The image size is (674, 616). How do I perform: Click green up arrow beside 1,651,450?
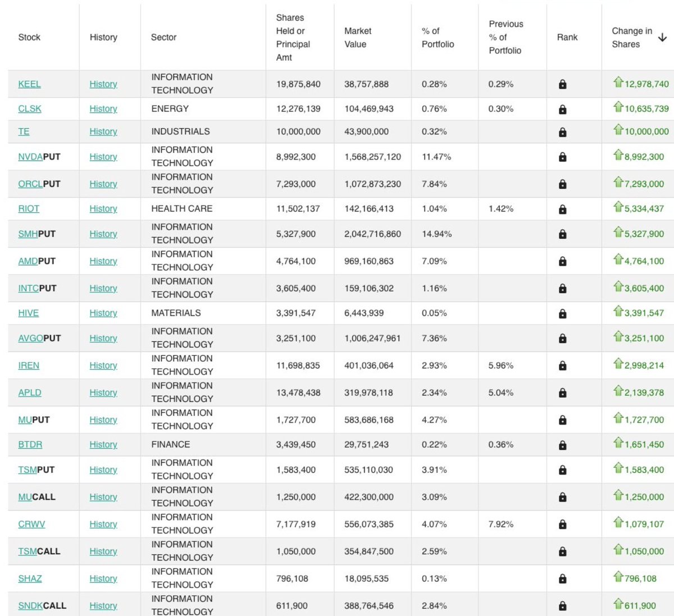point(618,443)
